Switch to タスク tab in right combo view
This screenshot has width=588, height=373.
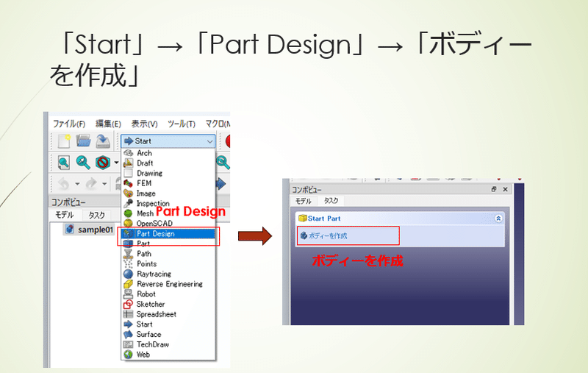[331, 201]
